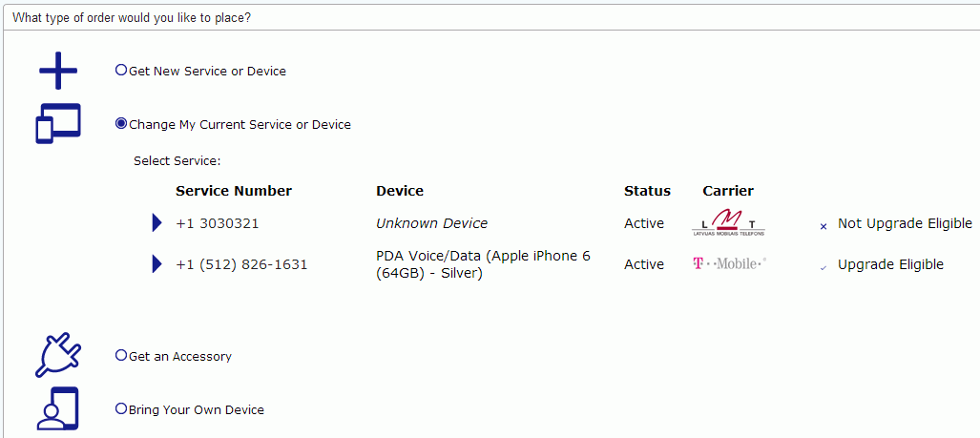
Task: Select Get New Service or Device option
Action: tap(121, 70)
